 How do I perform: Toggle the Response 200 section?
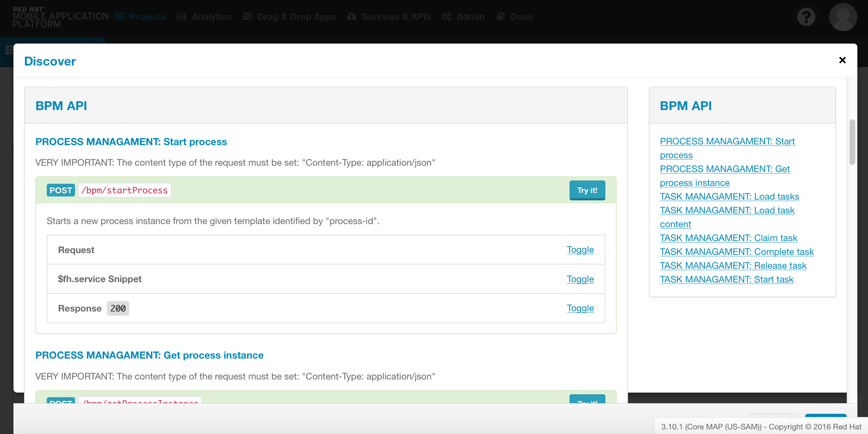pyautogui.click(x=580, y=308)
